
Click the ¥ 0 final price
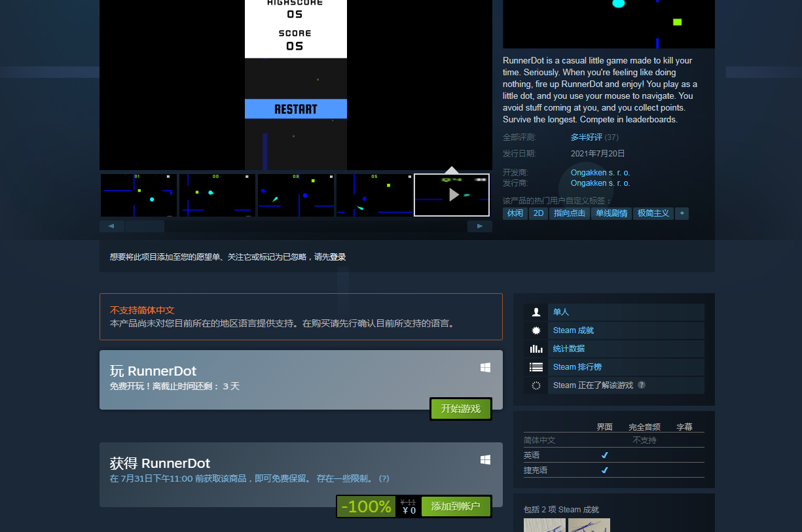pyautogui.click(x=409, y=511)
